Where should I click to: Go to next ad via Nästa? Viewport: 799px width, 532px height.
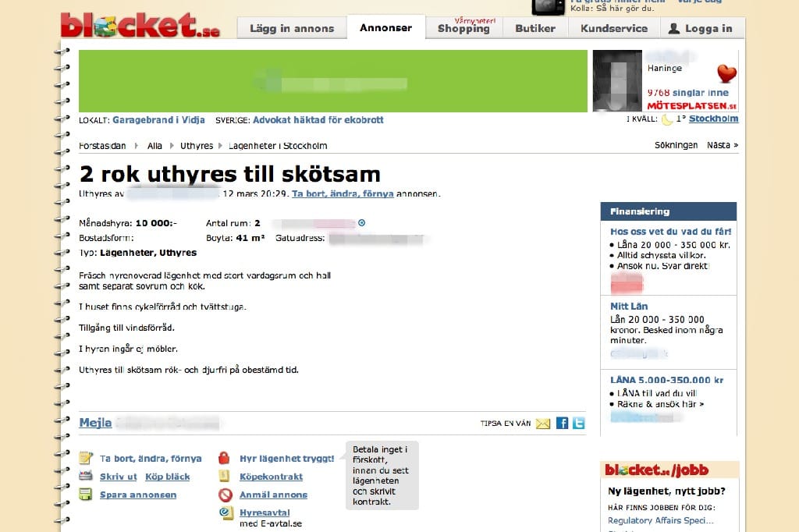(722, 145)
